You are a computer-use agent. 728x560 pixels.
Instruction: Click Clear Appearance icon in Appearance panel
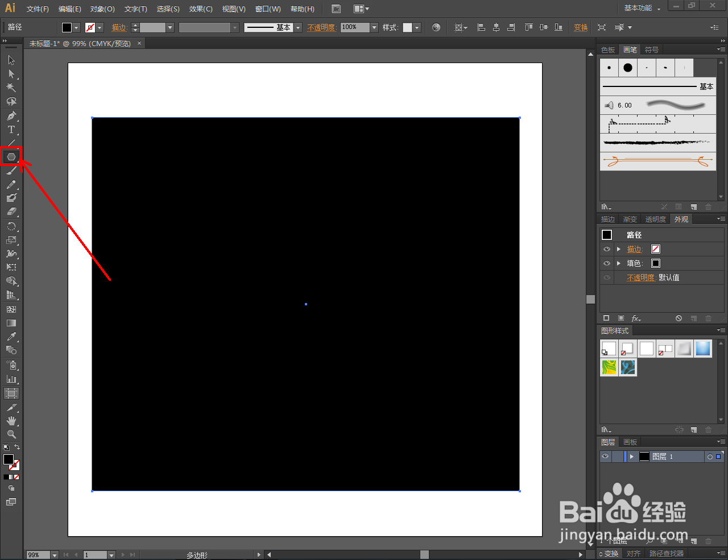tap(679, 318)
